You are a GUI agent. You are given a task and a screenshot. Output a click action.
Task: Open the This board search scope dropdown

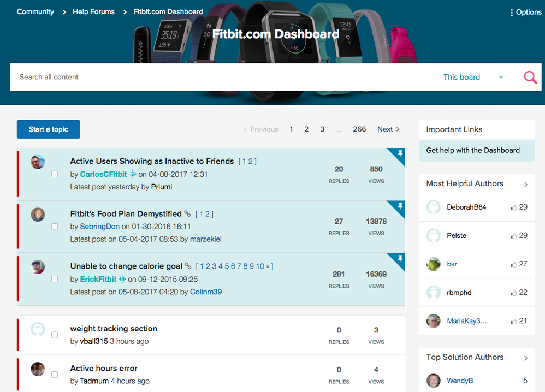[x=473, y=77]
